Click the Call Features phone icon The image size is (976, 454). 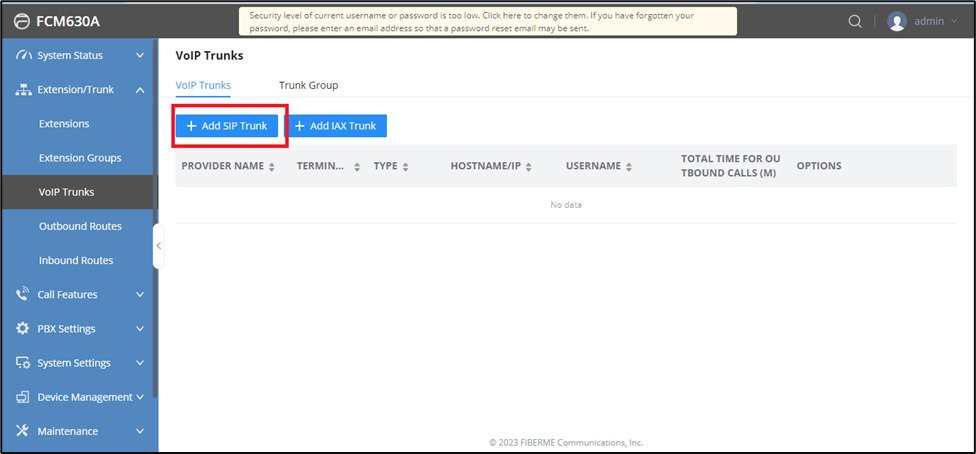point(23,294)
